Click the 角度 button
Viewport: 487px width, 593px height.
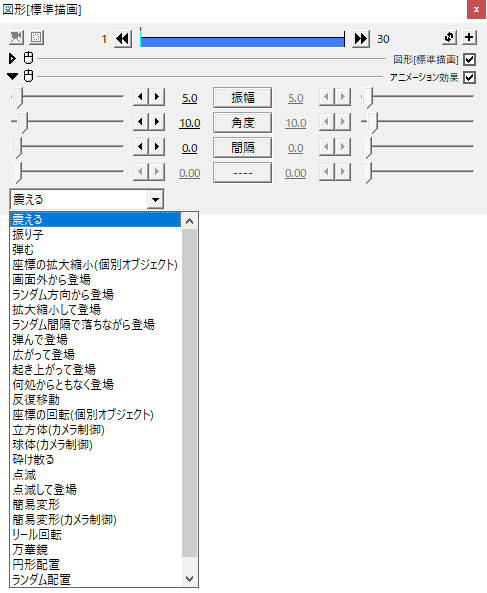coord(242,123)
